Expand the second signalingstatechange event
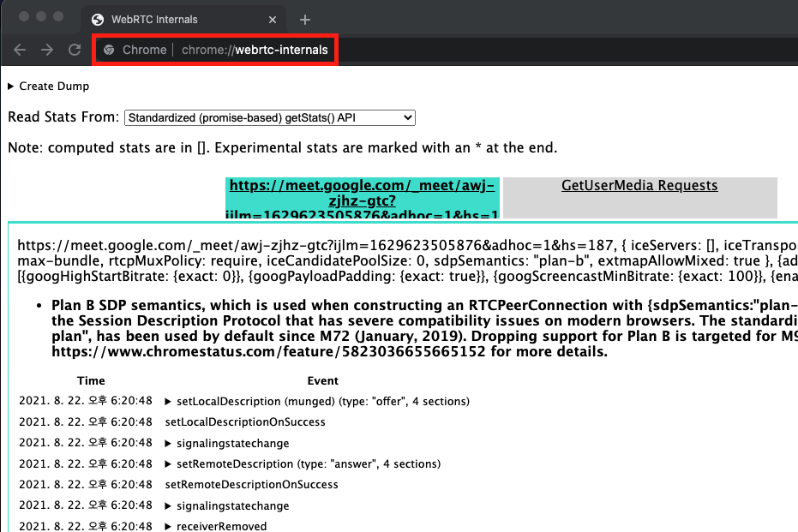 coord(168,506)
